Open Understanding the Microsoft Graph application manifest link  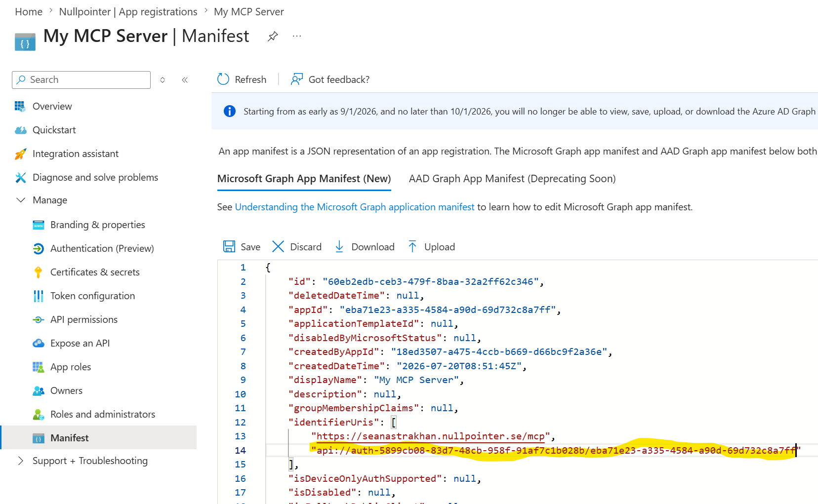pos(355,207)
